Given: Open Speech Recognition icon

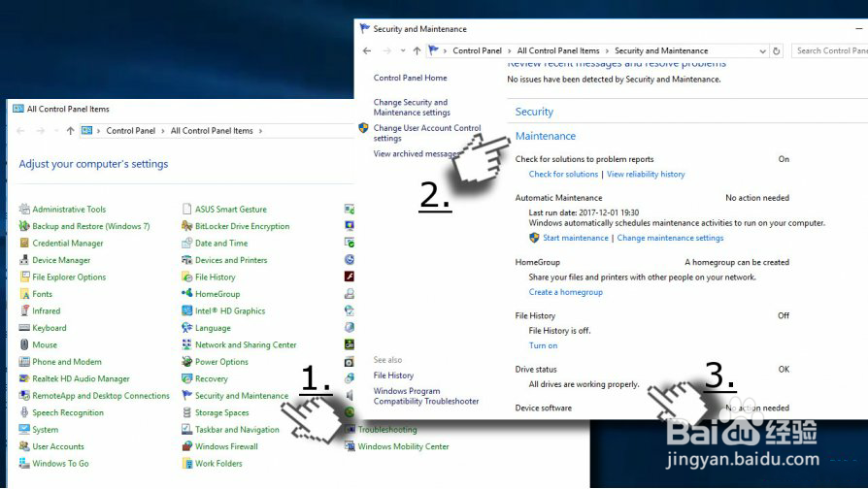Looking at the screenshot, I should point(24,412).
